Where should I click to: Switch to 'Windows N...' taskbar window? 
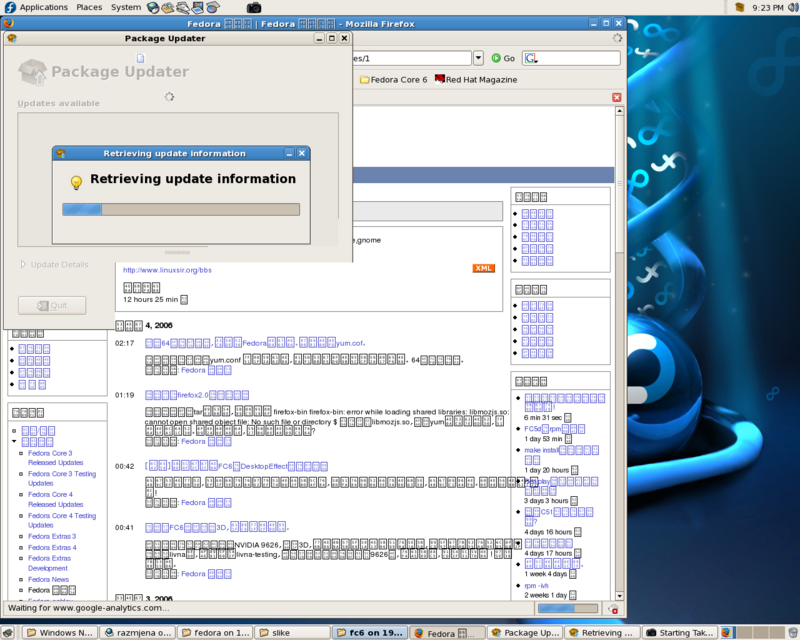point(60,632)
